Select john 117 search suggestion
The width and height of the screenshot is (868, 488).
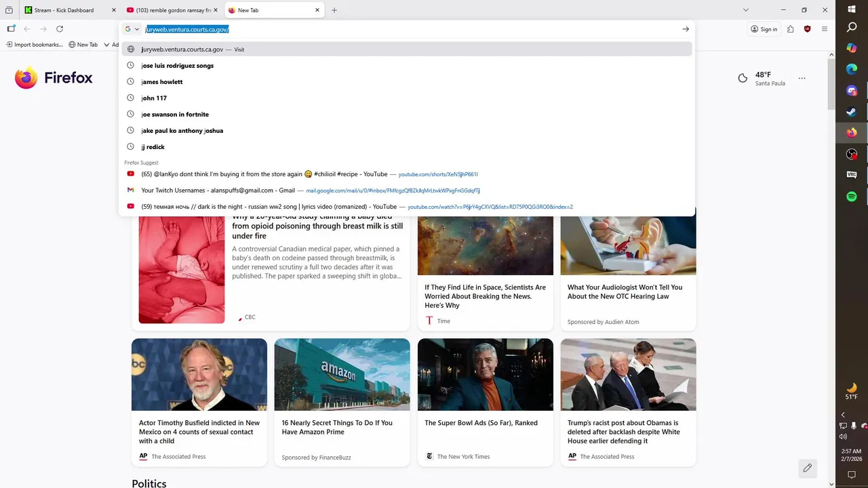tap(407, 98)
